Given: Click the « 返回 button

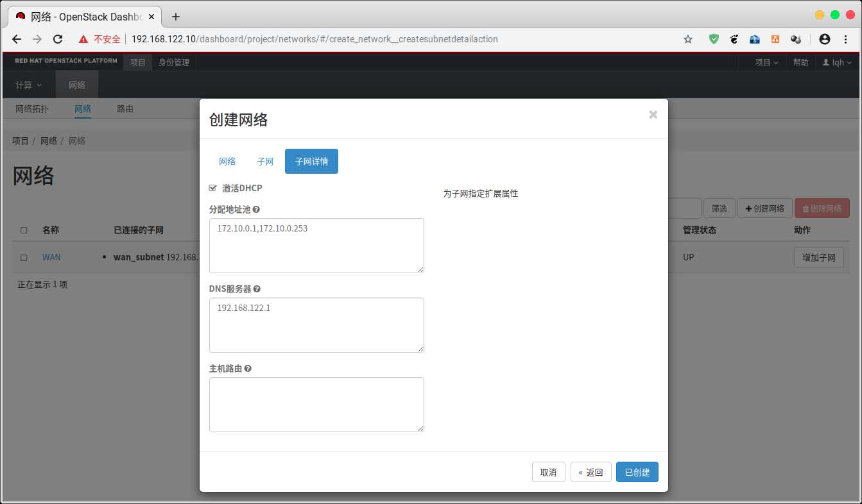Looking at the screenshot, I should (x=590, y=472).
